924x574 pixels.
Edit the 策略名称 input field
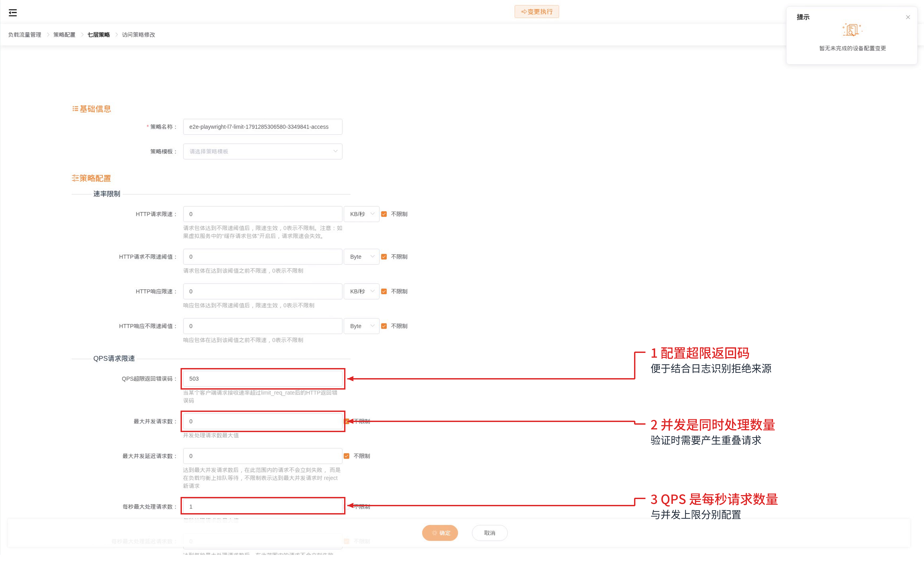263,127
